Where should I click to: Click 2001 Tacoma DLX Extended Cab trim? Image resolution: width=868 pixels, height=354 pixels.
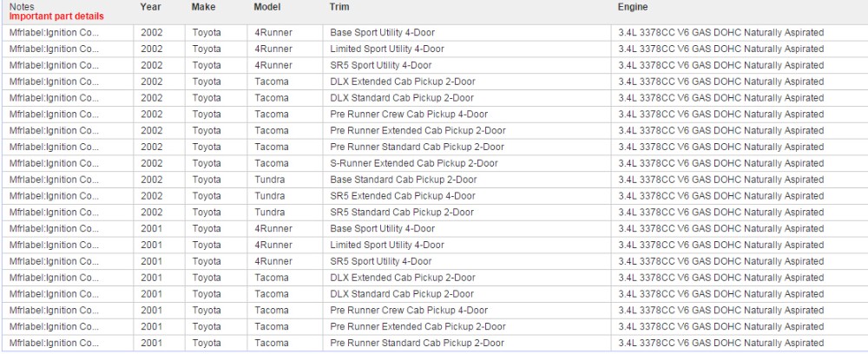click(x=403, y=278)
